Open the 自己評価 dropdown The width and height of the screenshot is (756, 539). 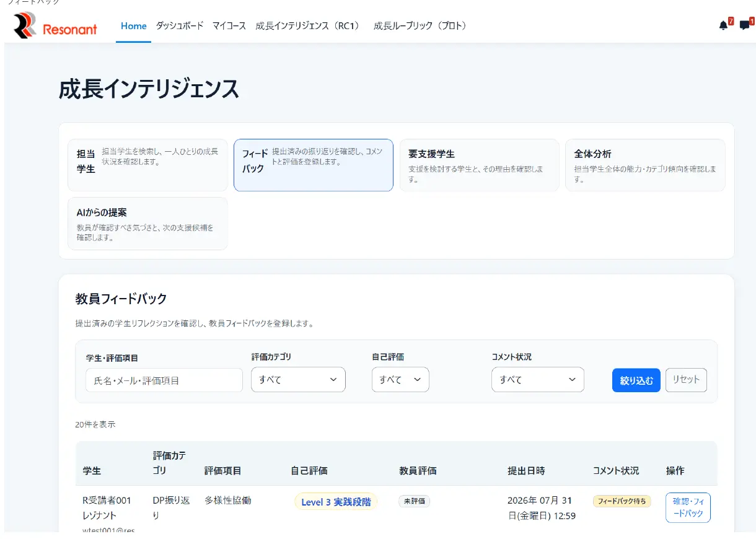click(400, 380)
